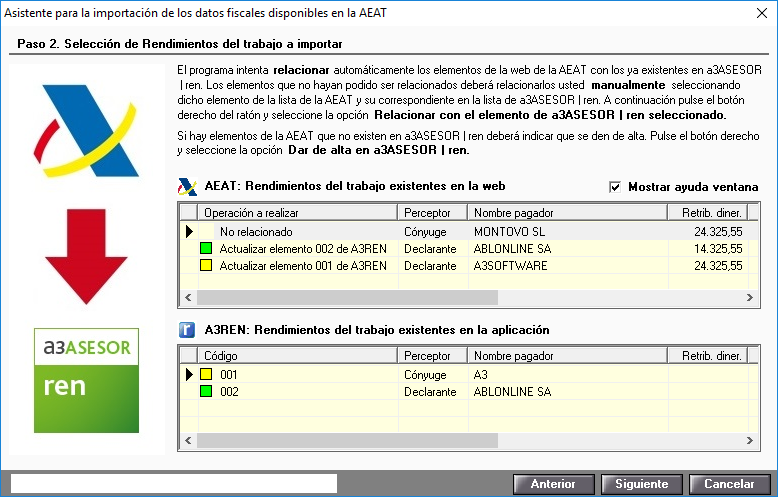Click the Perceptor header in the A3REN table

[x=432, y=356]
